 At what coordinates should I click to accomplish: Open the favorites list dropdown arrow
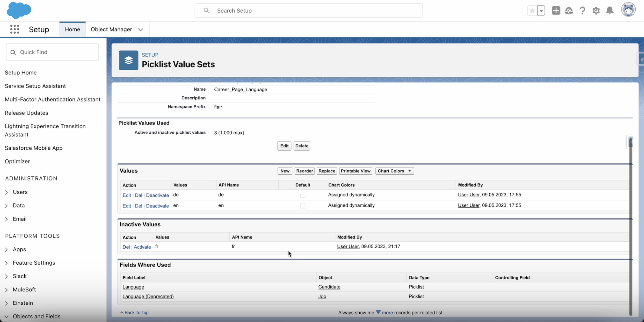[x=541, y=10]
